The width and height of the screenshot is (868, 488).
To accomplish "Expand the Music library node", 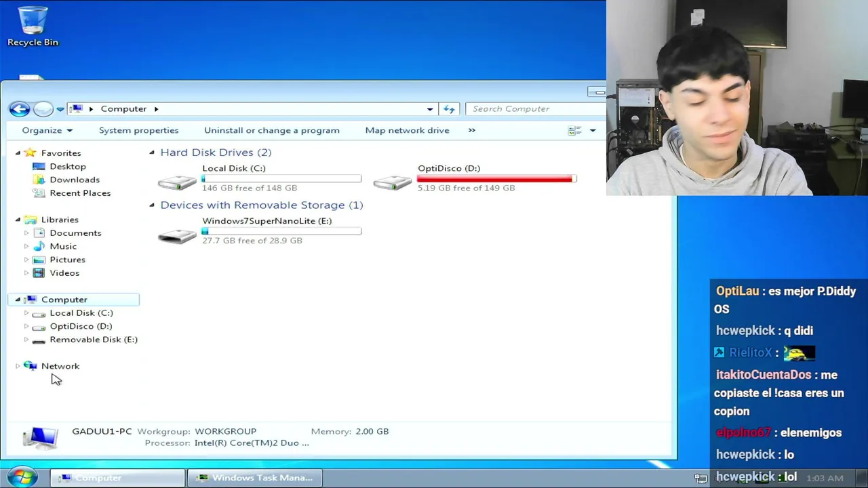I will (26, 246).
